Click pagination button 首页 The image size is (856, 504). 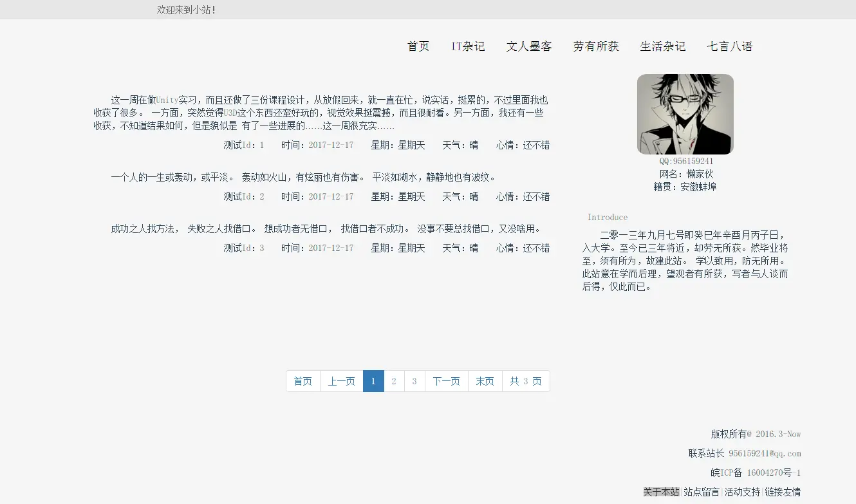[x=303, y=381]
